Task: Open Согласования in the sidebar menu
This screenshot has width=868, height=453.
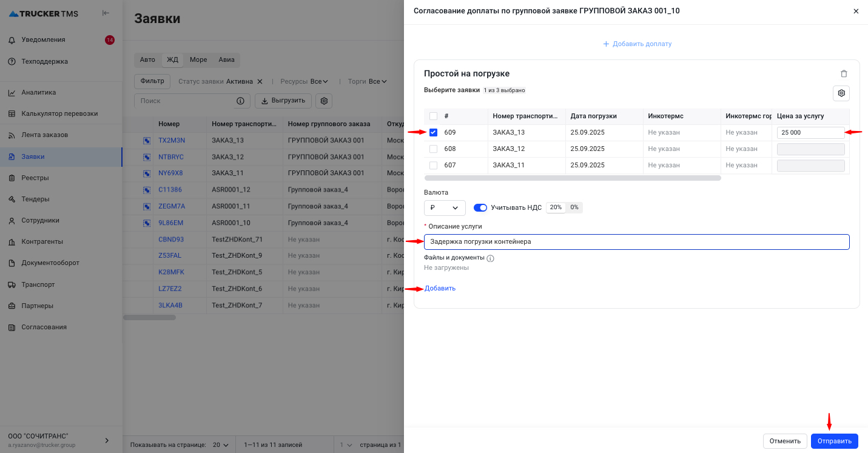Action: (x=44, y=327)
